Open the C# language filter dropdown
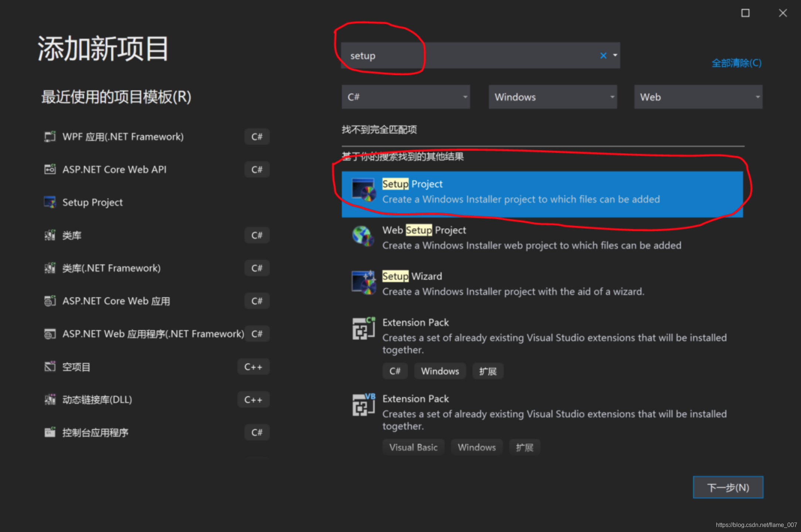 tap(405, 97)
